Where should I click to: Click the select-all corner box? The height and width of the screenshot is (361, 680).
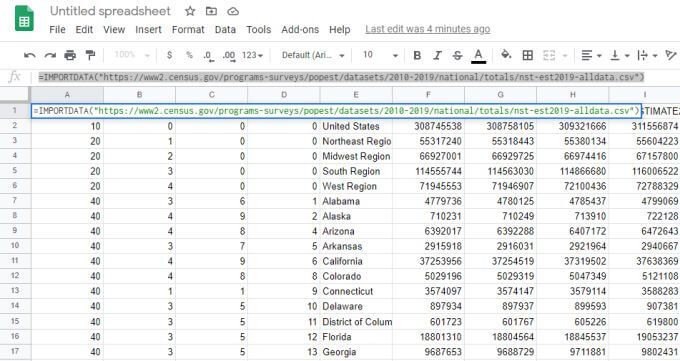[x=15, y=95]
